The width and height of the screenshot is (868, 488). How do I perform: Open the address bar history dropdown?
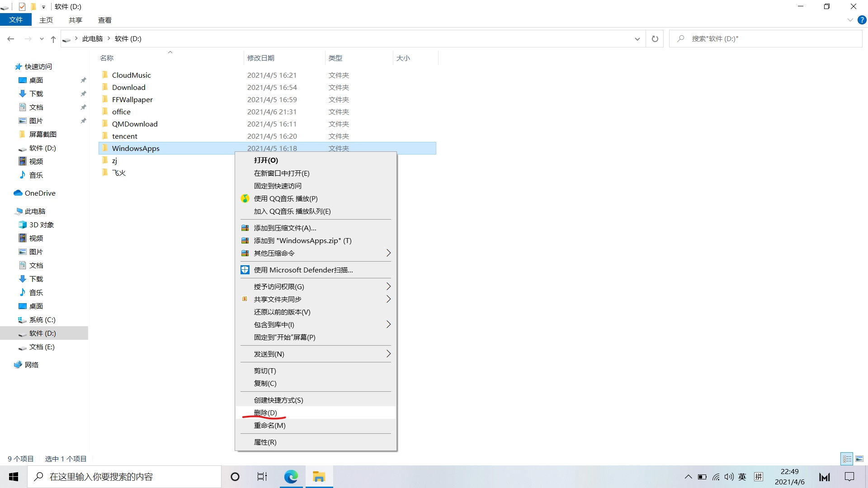pyautogui.click(x=637, y=39)
